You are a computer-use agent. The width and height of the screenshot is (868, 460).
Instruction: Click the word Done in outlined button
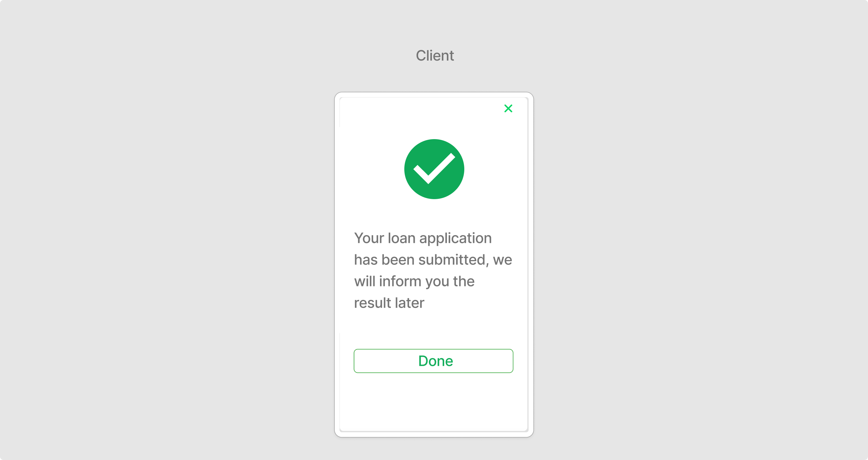tap(435, 361)
